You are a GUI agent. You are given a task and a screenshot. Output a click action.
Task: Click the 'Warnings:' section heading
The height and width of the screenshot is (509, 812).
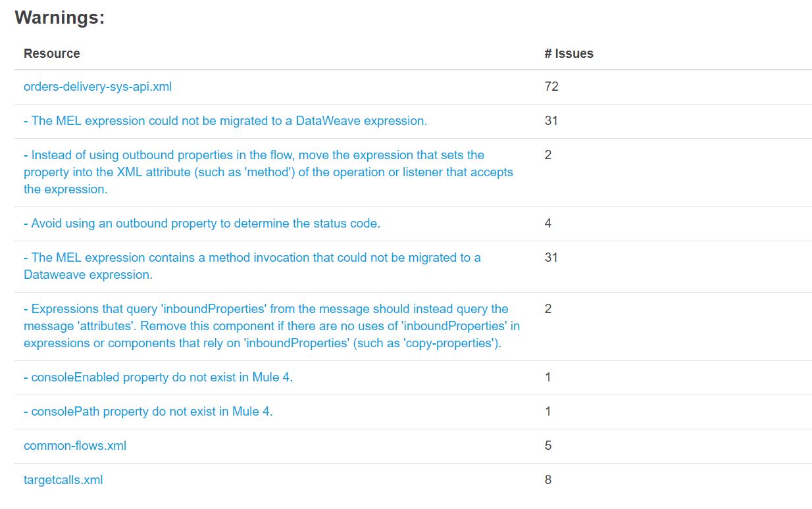[60, 18]
